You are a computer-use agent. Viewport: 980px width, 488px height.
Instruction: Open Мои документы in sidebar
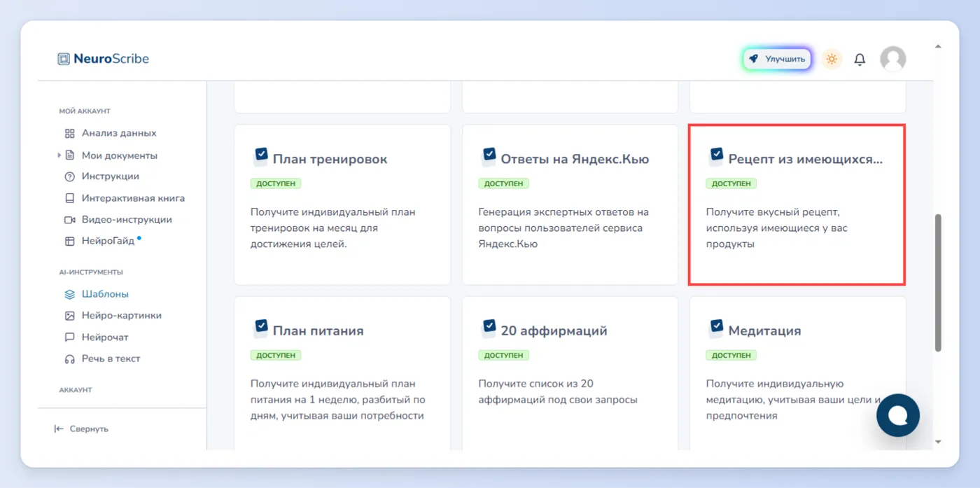120,155
